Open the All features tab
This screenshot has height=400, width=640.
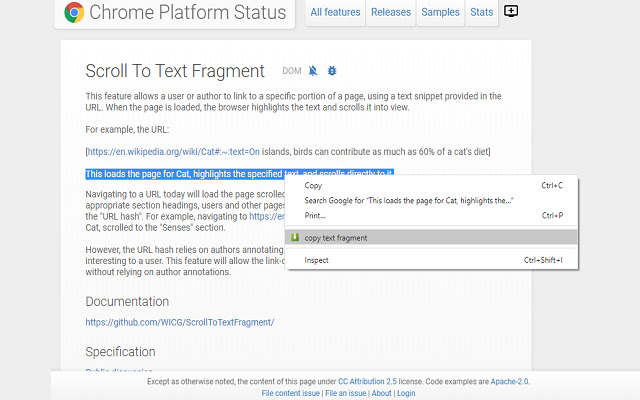click(x=335, y=13)
